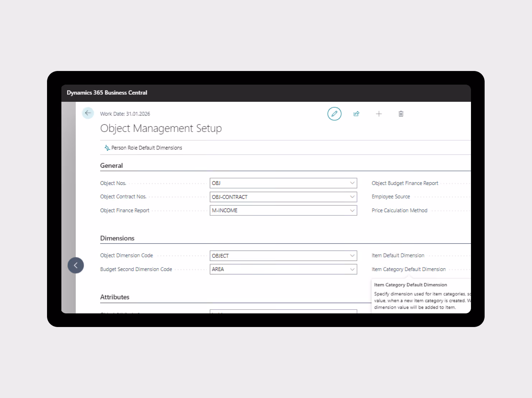Click the Object Finance Report label

pyautogui.click(x=125, y=210)
